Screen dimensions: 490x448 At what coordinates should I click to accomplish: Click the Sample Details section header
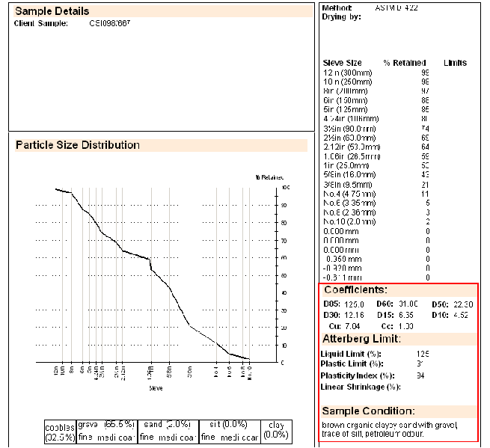click(x=52, y=11)
